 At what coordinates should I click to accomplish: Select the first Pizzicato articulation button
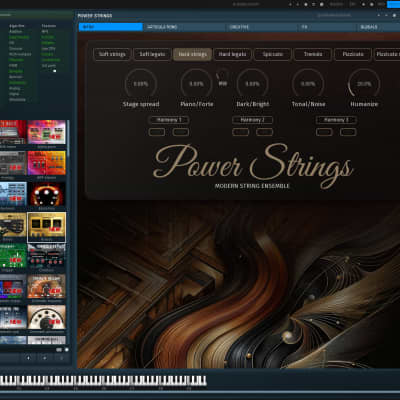tap(353, 54)
